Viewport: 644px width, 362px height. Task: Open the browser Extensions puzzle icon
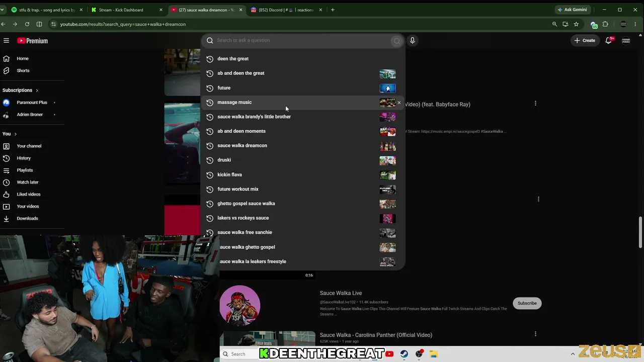(605, 24)
